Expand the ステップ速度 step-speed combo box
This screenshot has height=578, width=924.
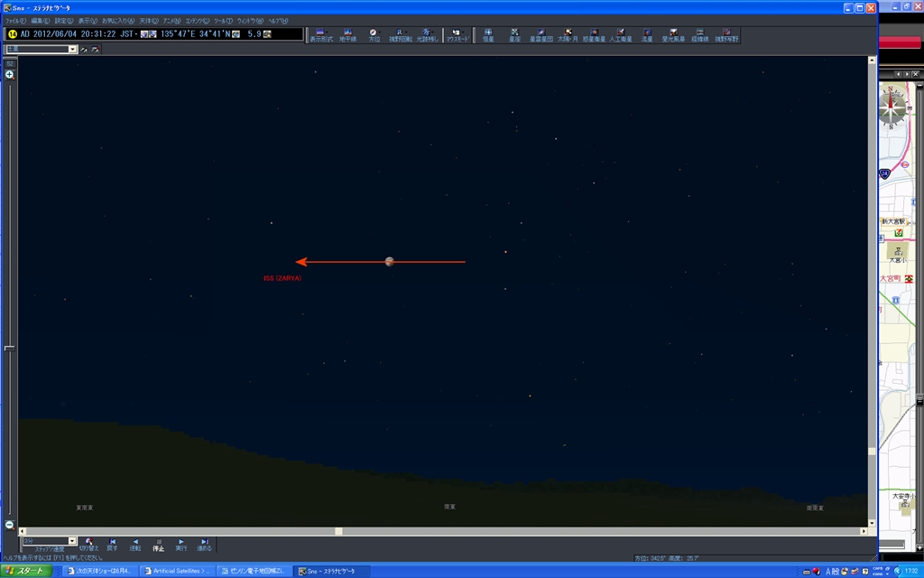point(72,541)
